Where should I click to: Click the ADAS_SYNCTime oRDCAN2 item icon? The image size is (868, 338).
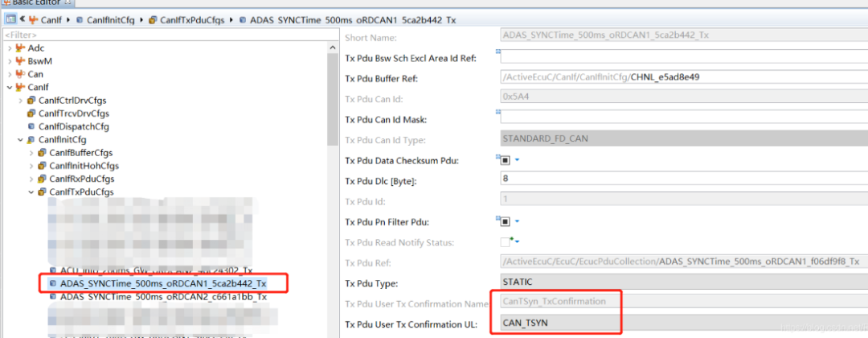click(53, 296)
